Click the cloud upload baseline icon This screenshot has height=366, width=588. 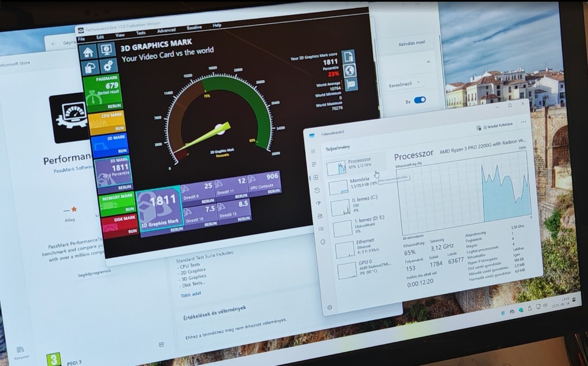[x=90, y=68]
